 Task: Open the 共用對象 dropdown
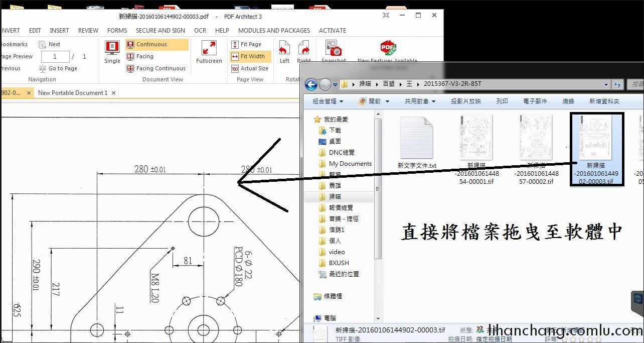(420, 101)
